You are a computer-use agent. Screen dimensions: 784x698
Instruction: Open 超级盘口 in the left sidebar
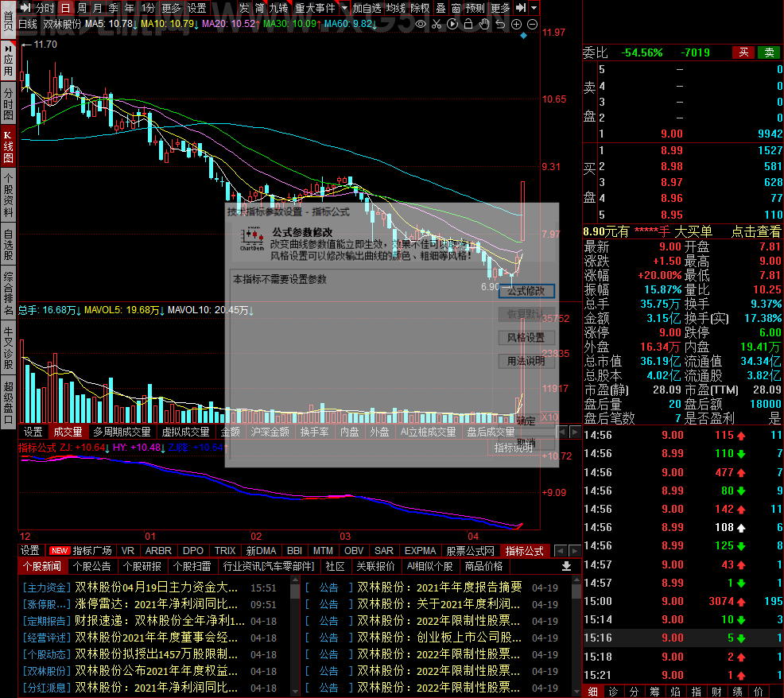pyautogui.click(x=9, y=402)
